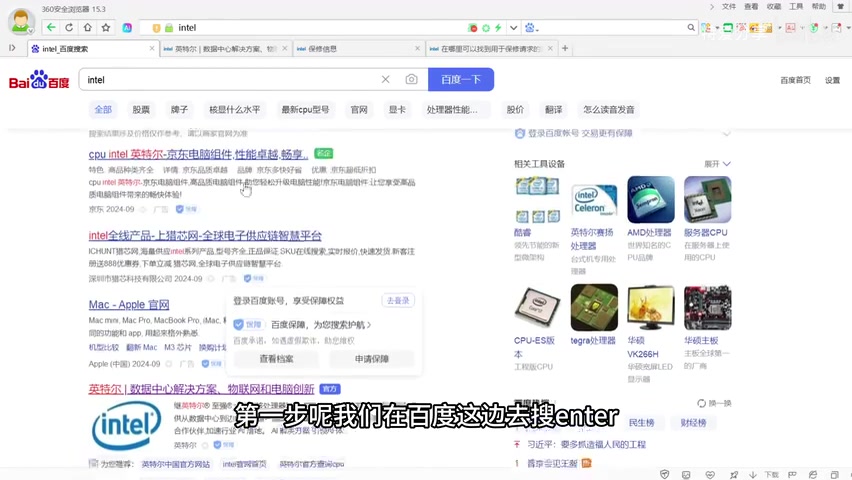Viewport: 852px width, 480px height.
Task: Open 英特尔 数据中心解决方案 official result
Action: (x=201, y=389)
